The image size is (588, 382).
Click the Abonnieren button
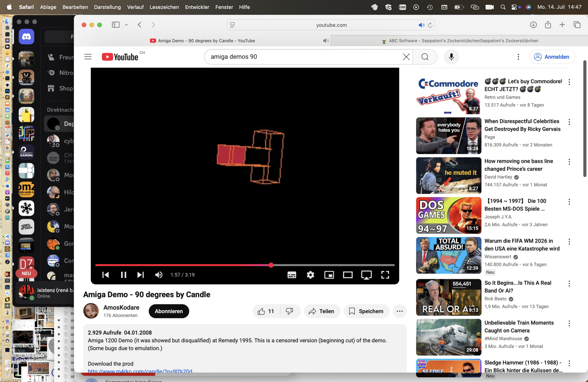coord(169,311)
